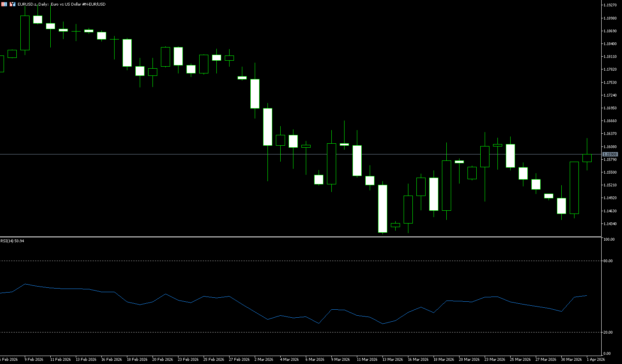The width and height of the screenshot is (622, 364).
Task: Click the 23 Mar 2026 date label
Action: click(495, 360)
